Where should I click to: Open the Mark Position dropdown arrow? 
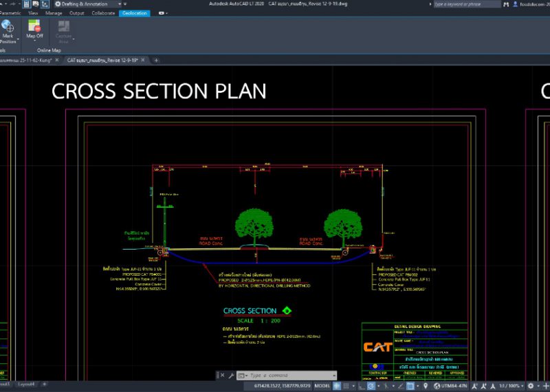18,39
